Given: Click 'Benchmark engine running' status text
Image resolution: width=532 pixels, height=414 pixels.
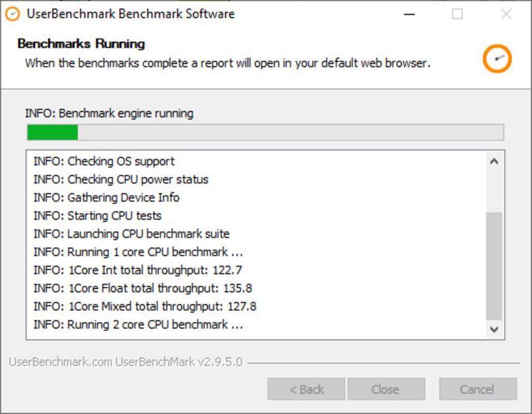Looking at the screenshot, I should [x=109, y=113].
